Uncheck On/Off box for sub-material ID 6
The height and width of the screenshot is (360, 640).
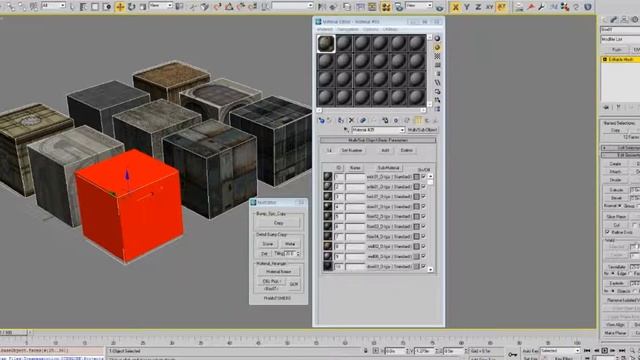tap(423, 227)
